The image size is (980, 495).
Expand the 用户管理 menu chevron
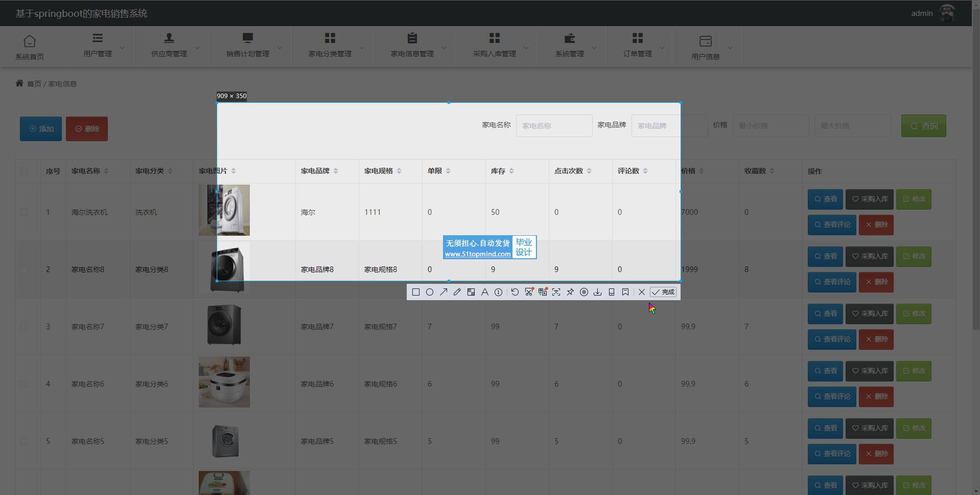coord(122,48)
